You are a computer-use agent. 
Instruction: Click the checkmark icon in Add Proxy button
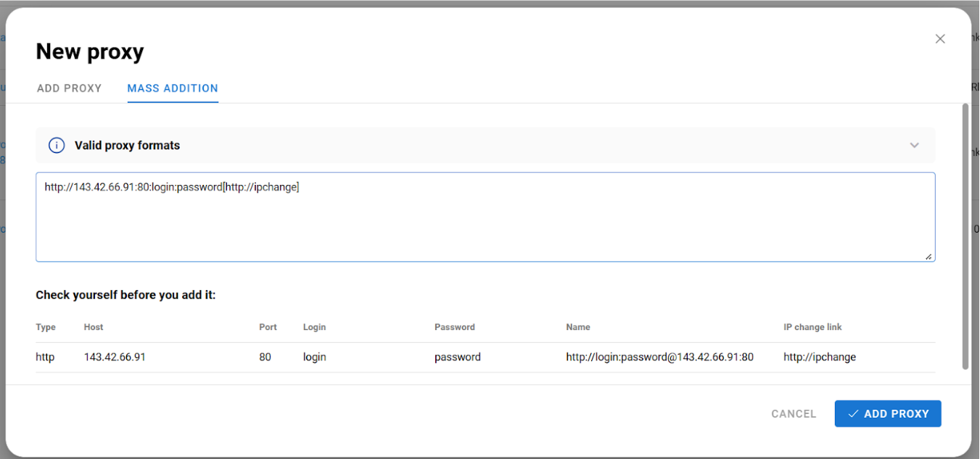point(853,413)
